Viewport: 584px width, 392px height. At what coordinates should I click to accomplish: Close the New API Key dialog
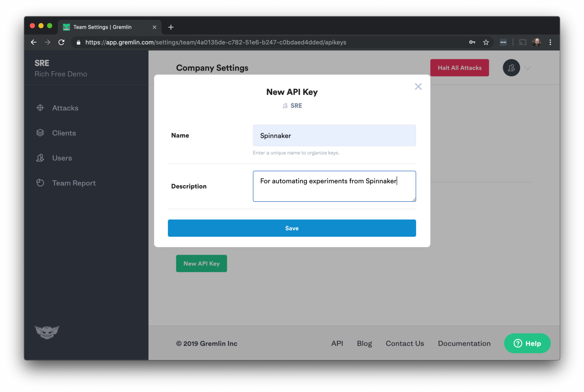[x=418, y=86]
